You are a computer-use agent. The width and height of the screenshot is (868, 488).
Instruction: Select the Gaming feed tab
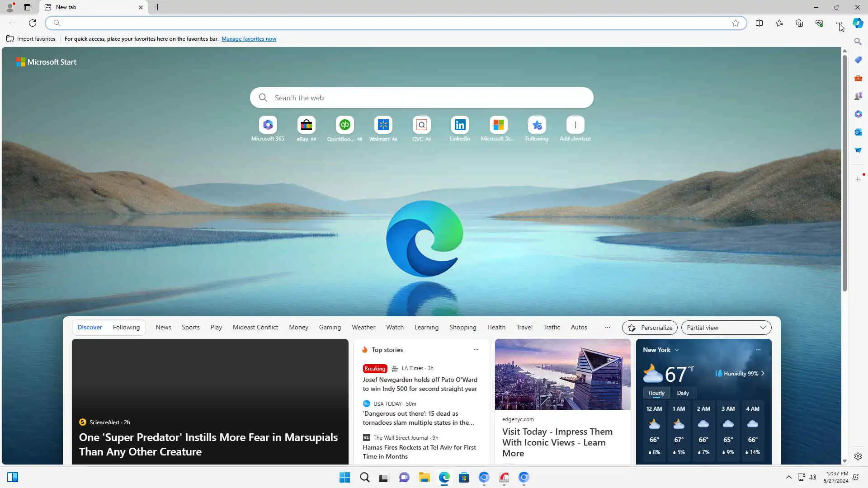tap(330, 328)
